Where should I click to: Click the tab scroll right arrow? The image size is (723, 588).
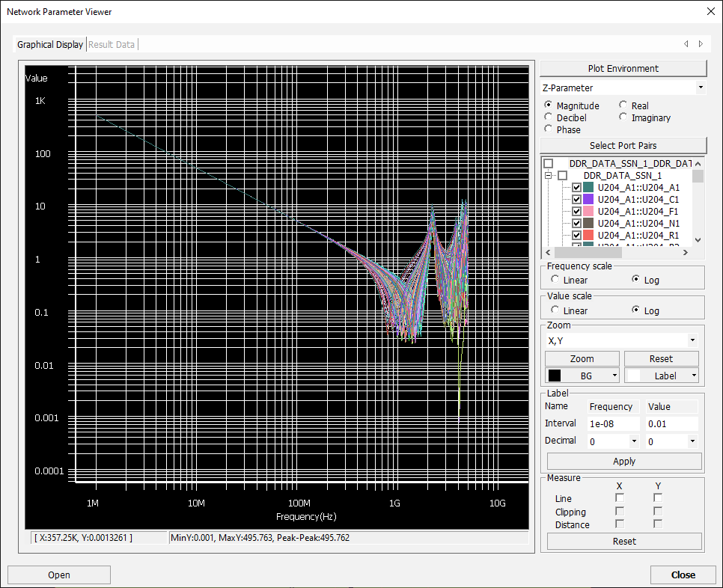click(x=701, y=44)
